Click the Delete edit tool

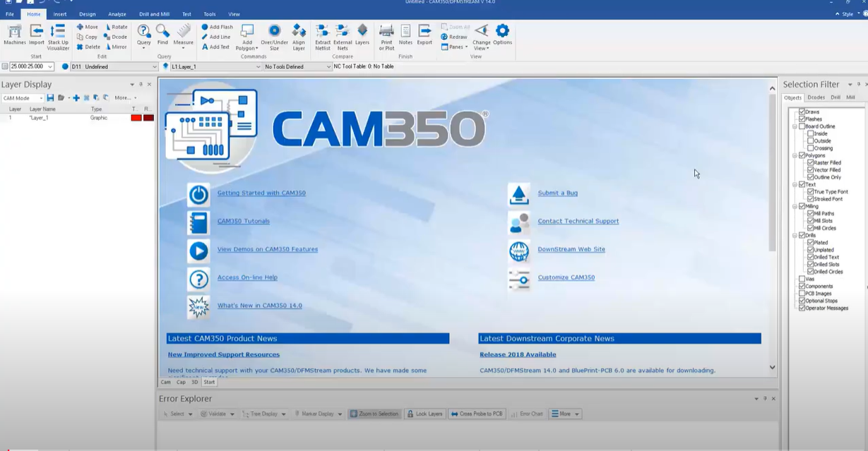(x=88, y=47)
